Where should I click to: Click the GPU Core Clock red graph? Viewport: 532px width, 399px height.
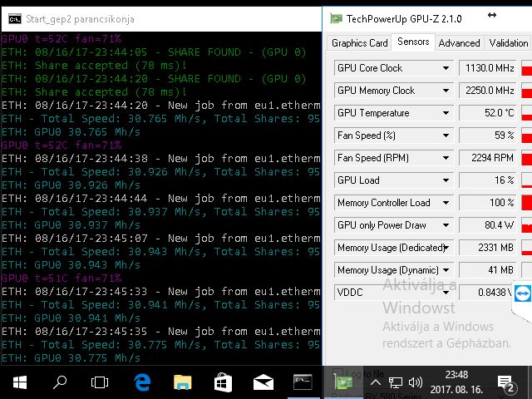[x=526, y=68]
